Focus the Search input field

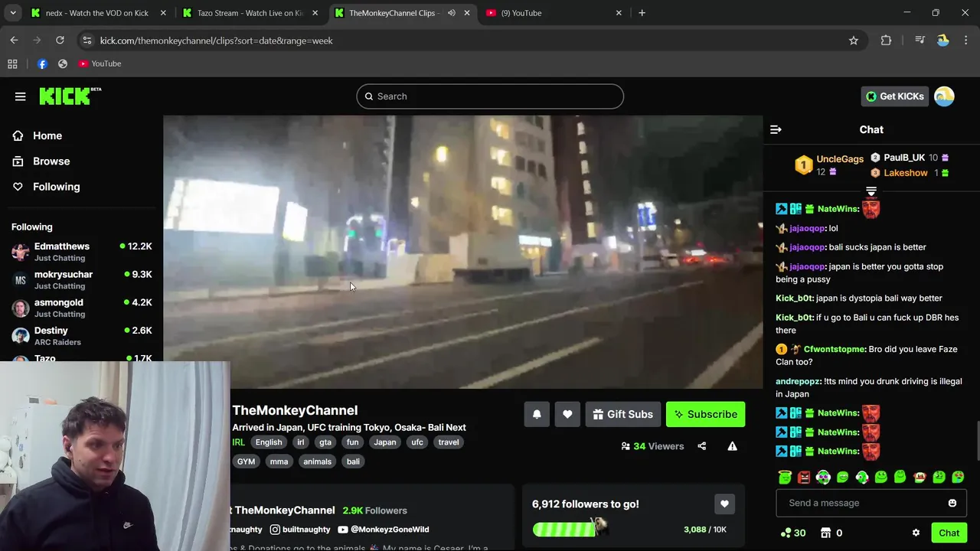click(x=490, y=96)
